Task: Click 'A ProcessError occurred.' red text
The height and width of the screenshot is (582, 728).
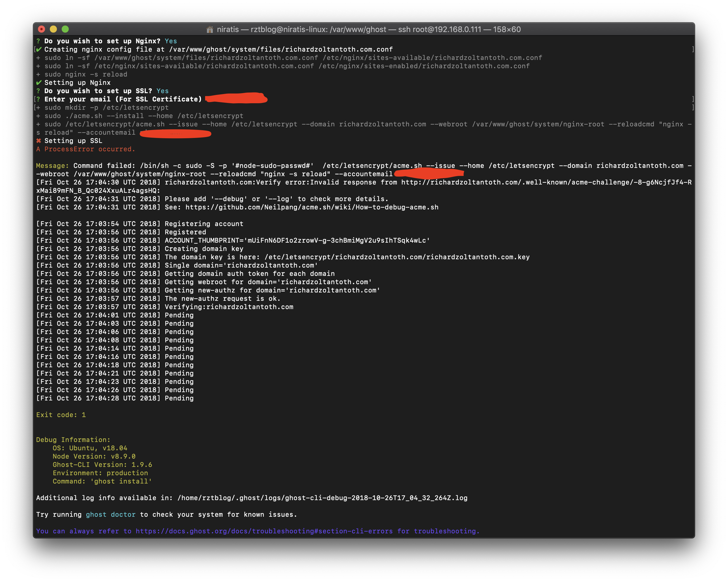Action: [86, 149]
